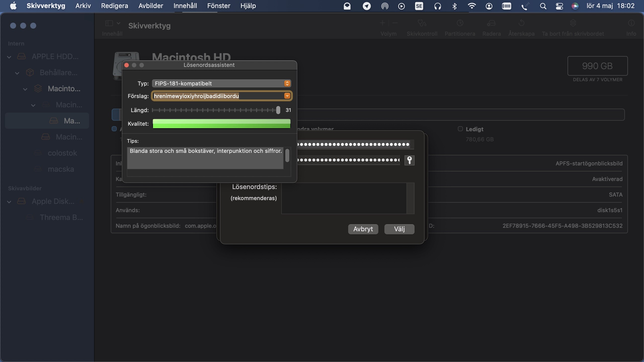Click the Återskapa toolbar icon

point(521,23)
